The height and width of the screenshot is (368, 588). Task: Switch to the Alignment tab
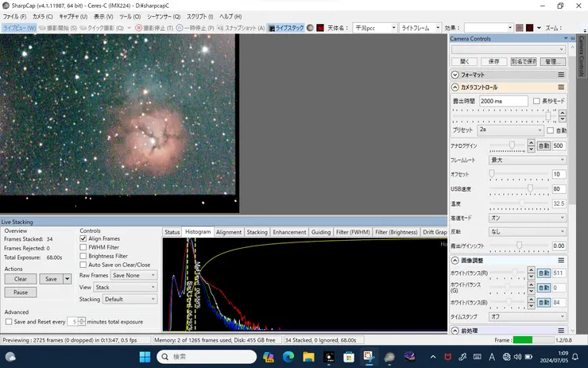(x=229, y=232)
